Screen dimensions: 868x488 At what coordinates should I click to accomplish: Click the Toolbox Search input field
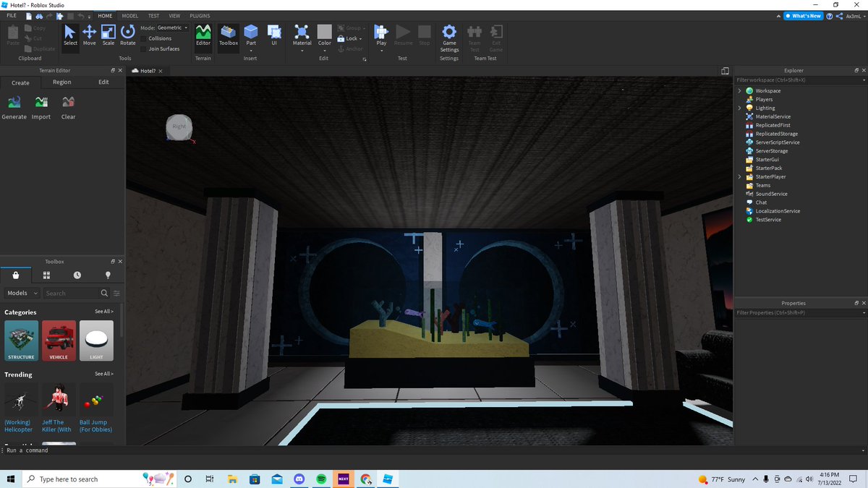click(71, 293)
